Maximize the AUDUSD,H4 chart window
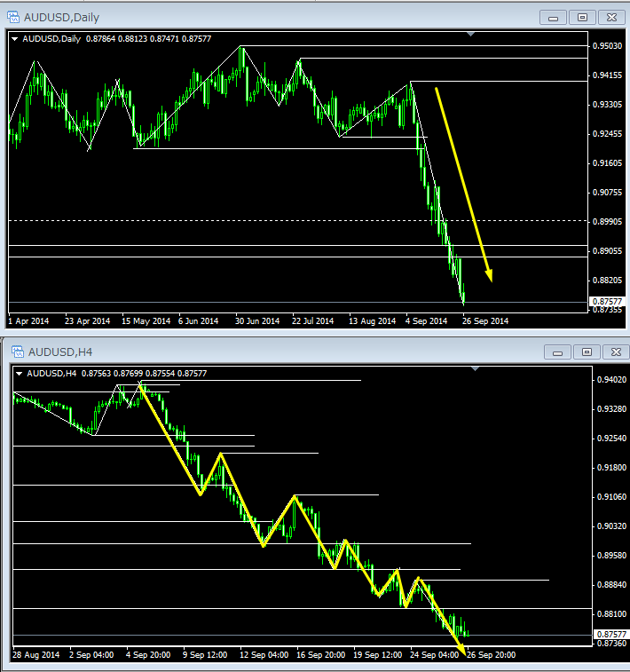Image resolution: width=630 pixels, height=672 pixels. coord(583,352)
